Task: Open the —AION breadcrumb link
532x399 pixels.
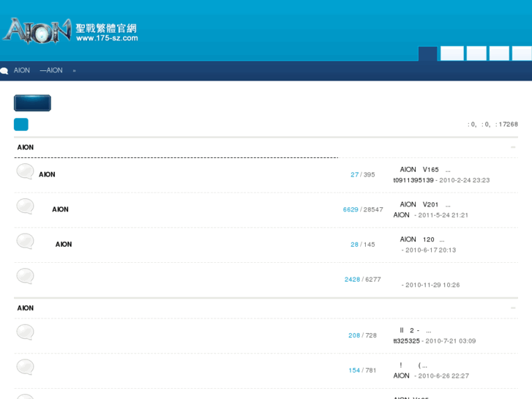Action: 51,70
